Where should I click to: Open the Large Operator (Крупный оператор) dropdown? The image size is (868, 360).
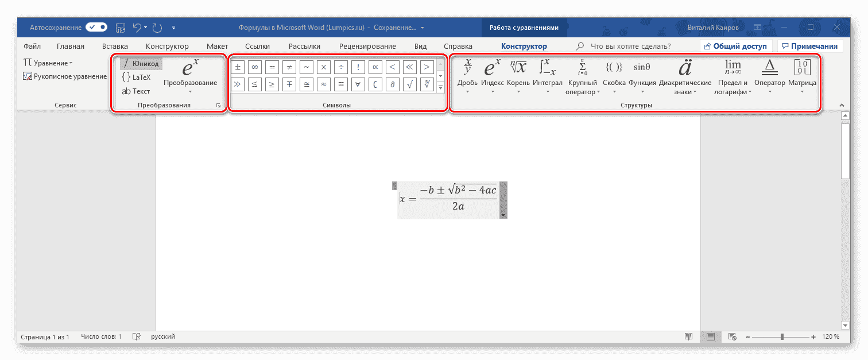[582, 77]
